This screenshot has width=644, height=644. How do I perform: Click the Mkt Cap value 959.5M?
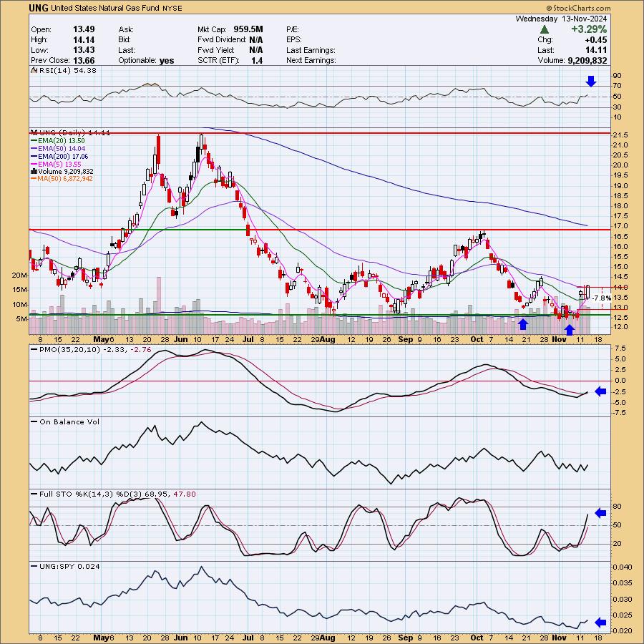pos(248,29)
